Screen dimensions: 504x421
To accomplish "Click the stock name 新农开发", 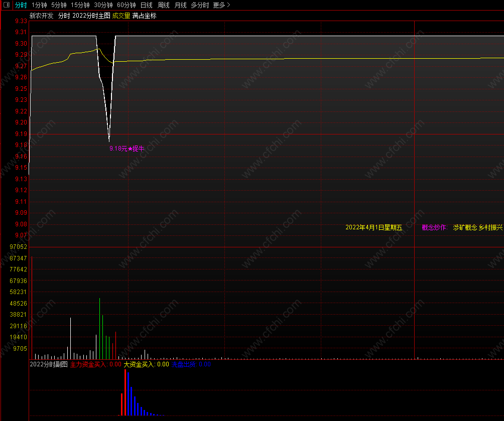I will pos(42,16).
